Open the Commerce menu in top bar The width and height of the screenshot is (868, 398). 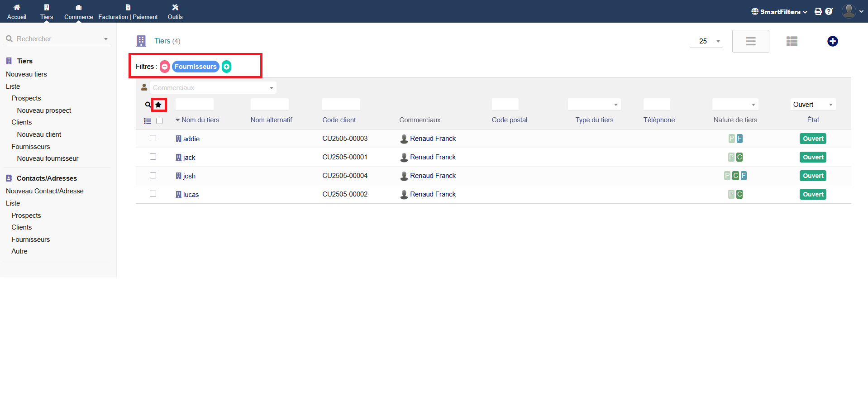point(78,12)
